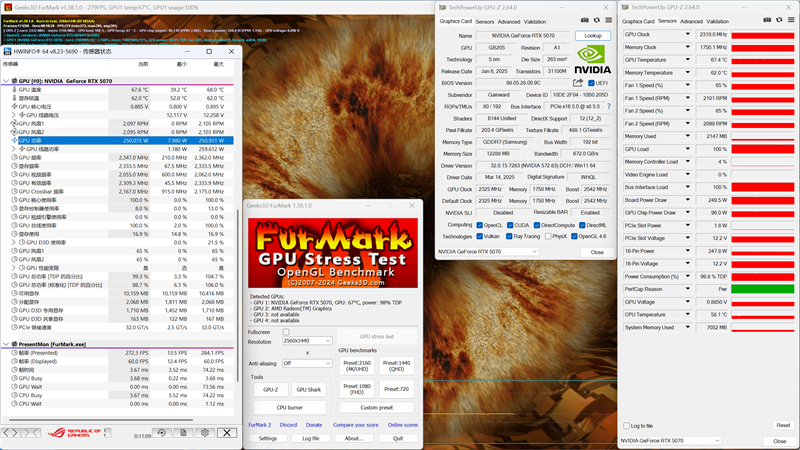Expand the GPU 线路功率 row

click(x=14, y=149)
